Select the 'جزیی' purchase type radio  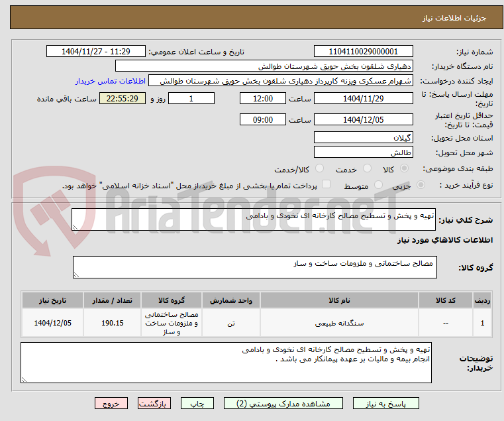click(x=421, y=185)
